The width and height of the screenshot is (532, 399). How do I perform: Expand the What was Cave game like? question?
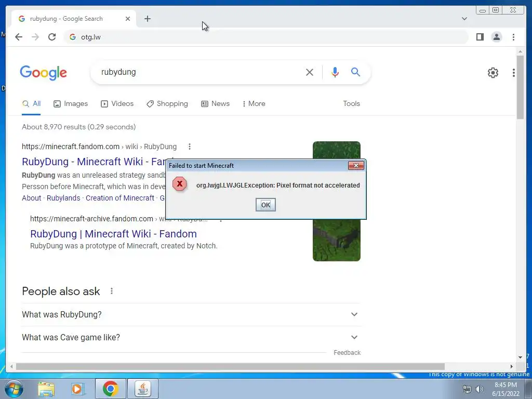tap(191, 337)
